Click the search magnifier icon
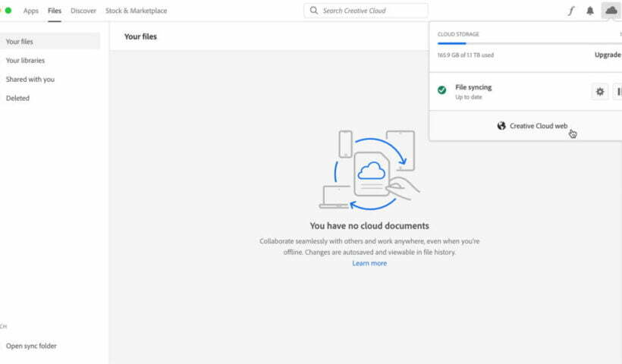 (314, 11)
